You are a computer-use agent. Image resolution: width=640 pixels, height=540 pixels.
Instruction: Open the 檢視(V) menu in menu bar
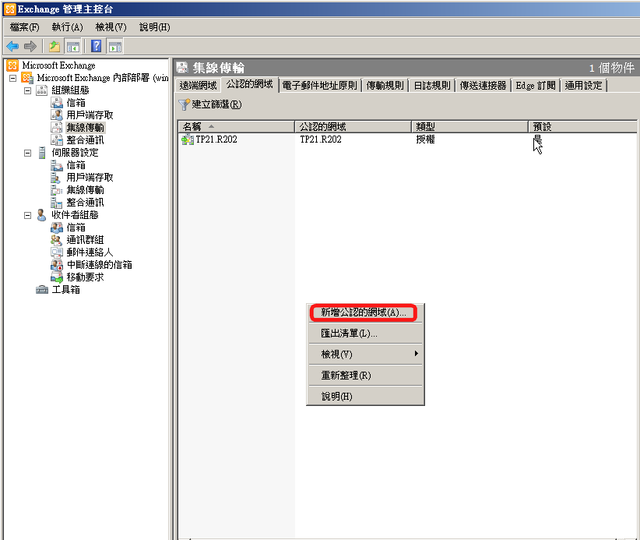click(111, 27)
